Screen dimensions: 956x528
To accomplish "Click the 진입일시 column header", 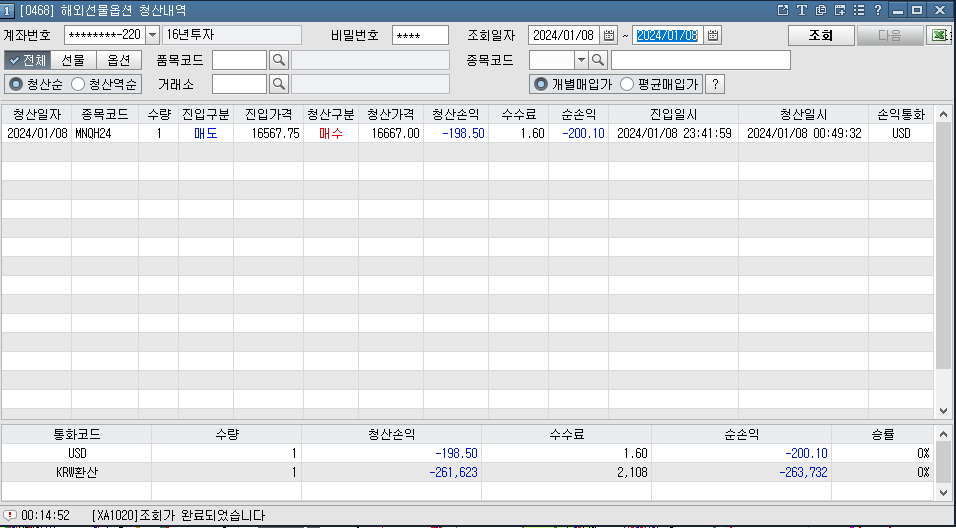I will pyautogui.click(x=674, y=115).
